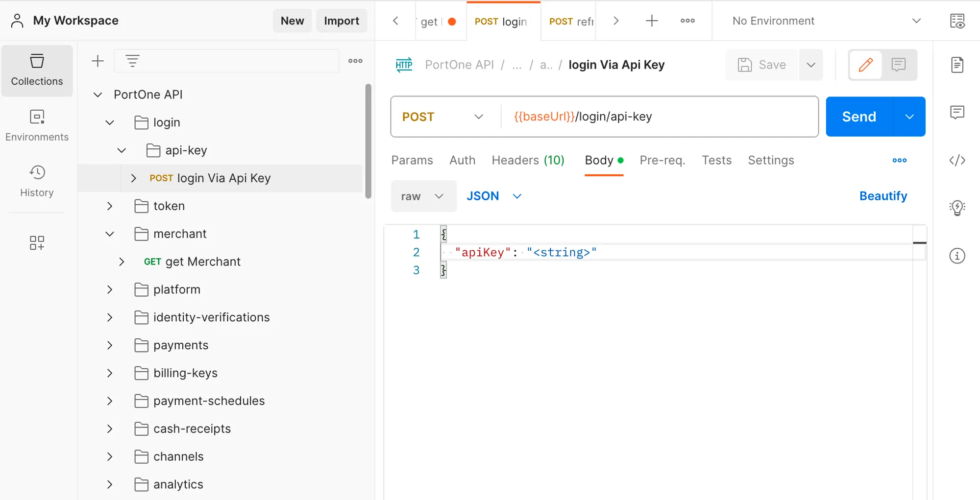Switch to the Tests tab
This screenshot has height=500, width=980.
tap(717, 160)
